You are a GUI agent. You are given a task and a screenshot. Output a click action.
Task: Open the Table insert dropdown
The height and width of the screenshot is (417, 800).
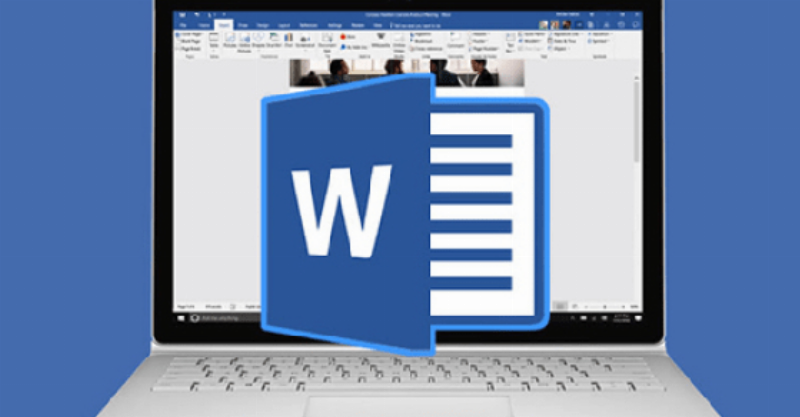(x=214, y=41)
